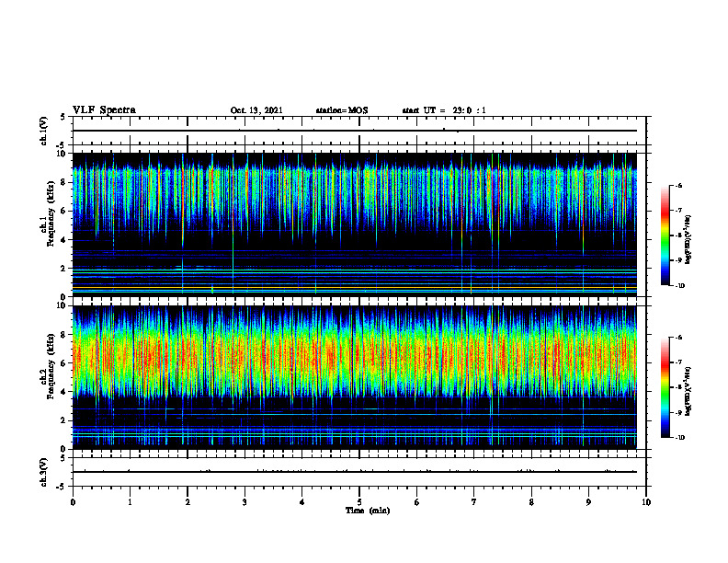The width and height of the screenshot is (728, 563).
Task: Click the ch.2 spectrogram color bar
Action: (x=665, y=387)
